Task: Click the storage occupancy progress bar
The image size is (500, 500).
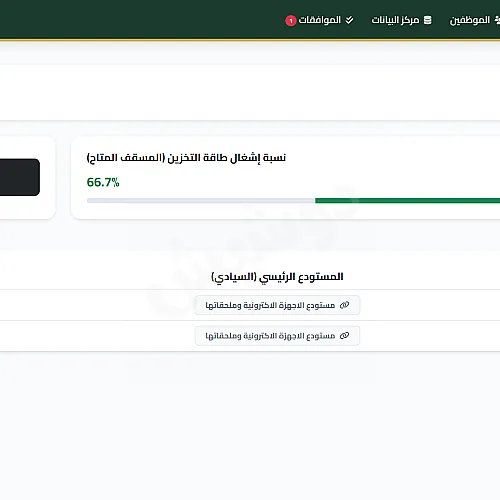Action: pos(293,201)
